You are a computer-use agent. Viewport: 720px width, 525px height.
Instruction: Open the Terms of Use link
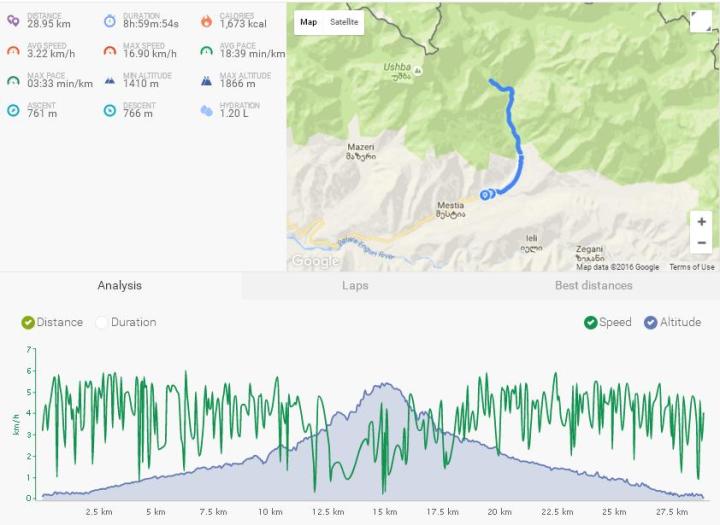coord(692,267)
